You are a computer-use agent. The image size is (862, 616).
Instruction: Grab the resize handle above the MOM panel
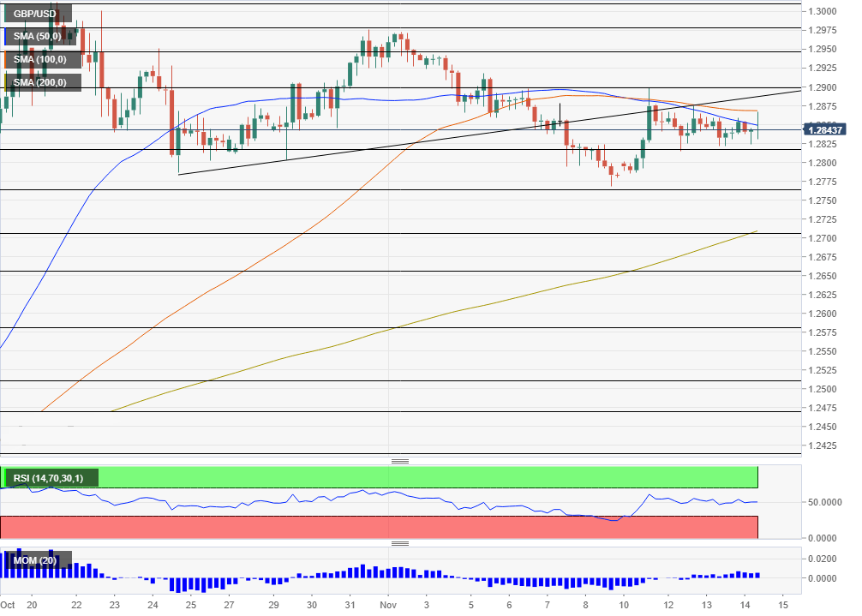coord(399,544)
